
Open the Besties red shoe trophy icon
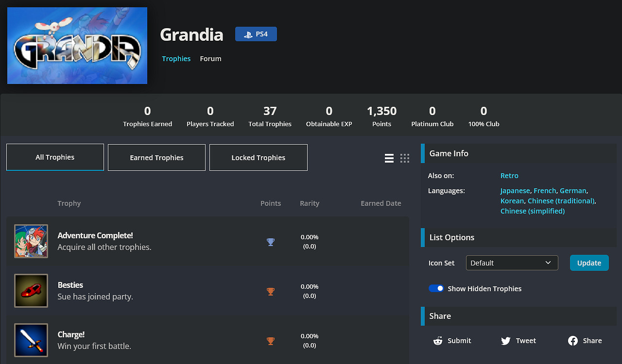(31, 291)
